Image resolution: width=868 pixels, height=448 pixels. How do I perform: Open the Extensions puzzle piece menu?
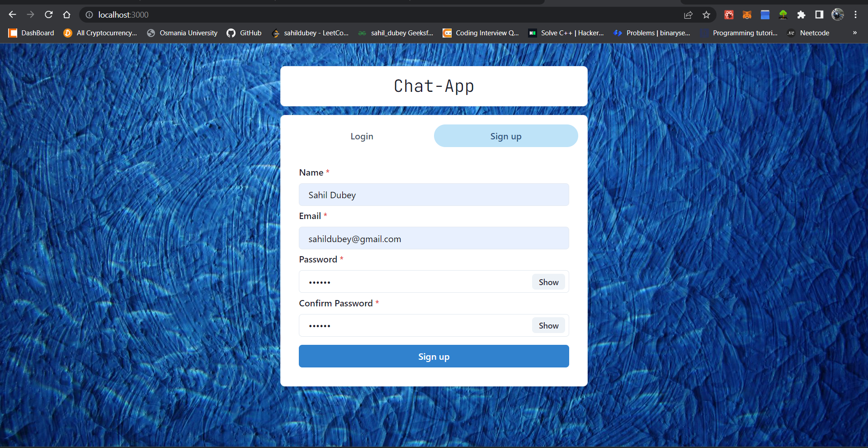pyautogui.click(x=801, y=15)
